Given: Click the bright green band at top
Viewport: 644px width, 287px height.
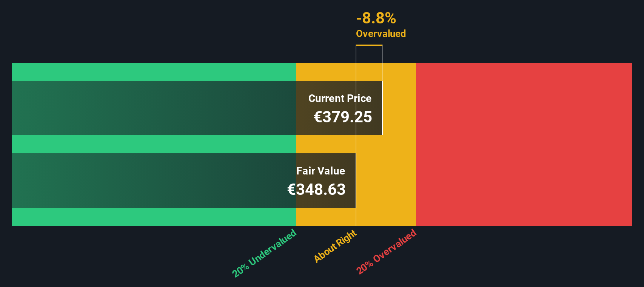Looking at the screenshot, I should (154, 72).
